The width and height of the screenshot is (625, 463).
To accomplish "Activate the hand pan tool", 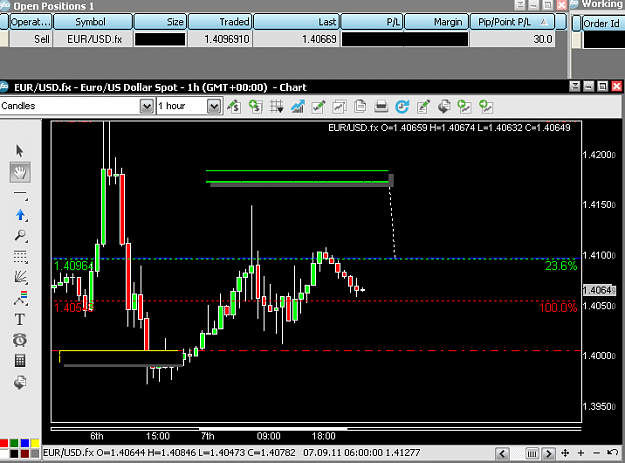I will point(20,173).
